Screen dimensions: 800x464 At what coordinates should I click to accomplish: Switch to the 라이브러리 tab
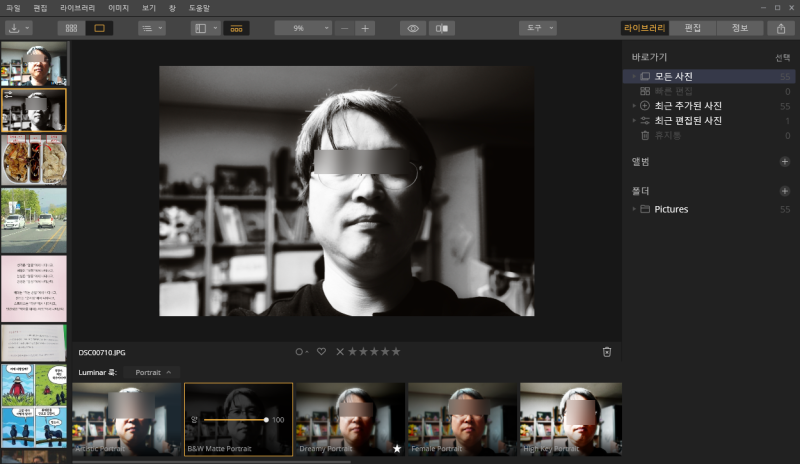(x=644, y=28)
